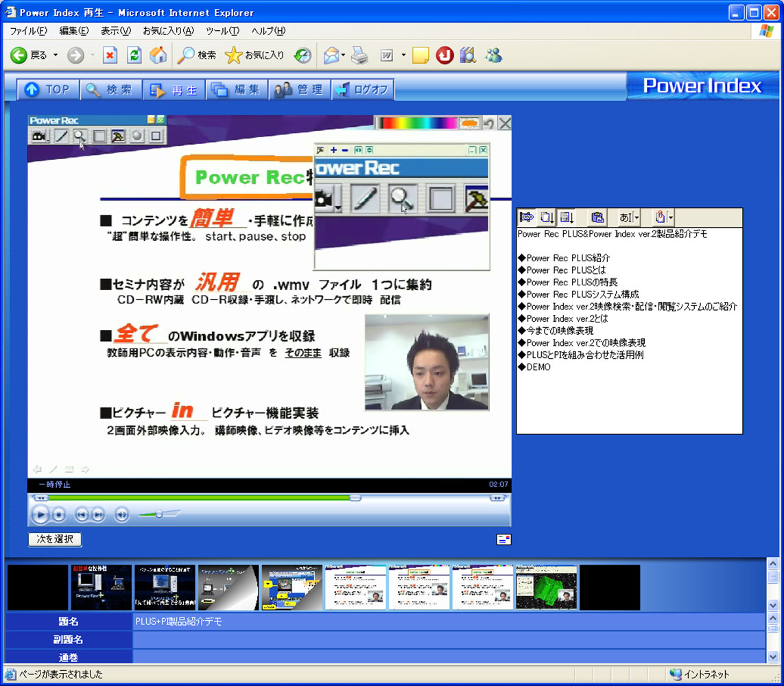The height and width of the screenshot is (686, 784).
Task: Click the 題名 info table scrollbar down arrow
Action: pyautogui.click(x=772, y=656)
